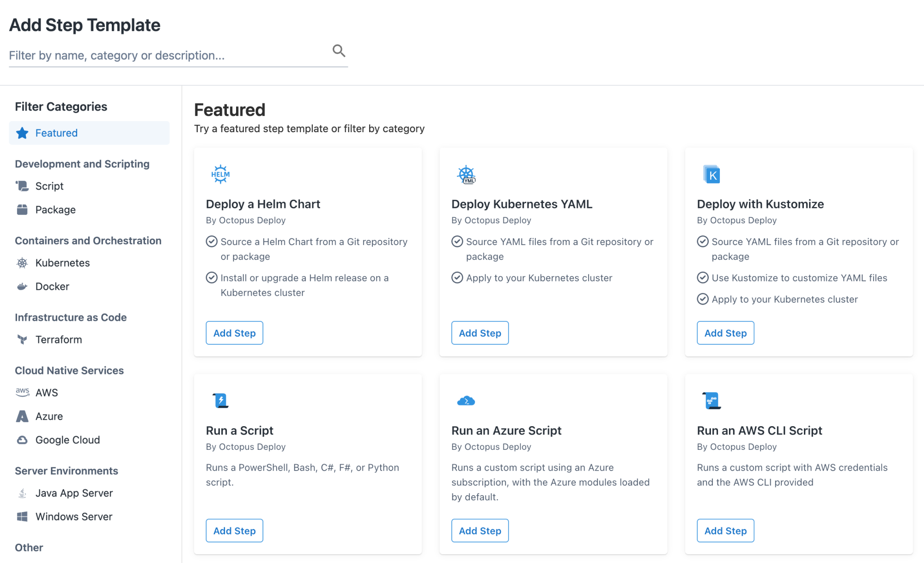Click the Azure cloud script icon

[466, 401]
